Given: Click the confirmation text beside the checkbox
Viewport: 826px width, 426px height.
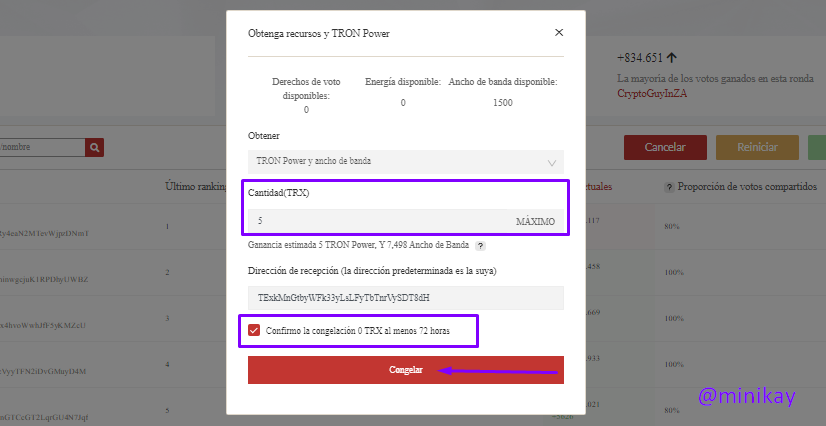Looking at the screenshot, I should pos(358,331).
